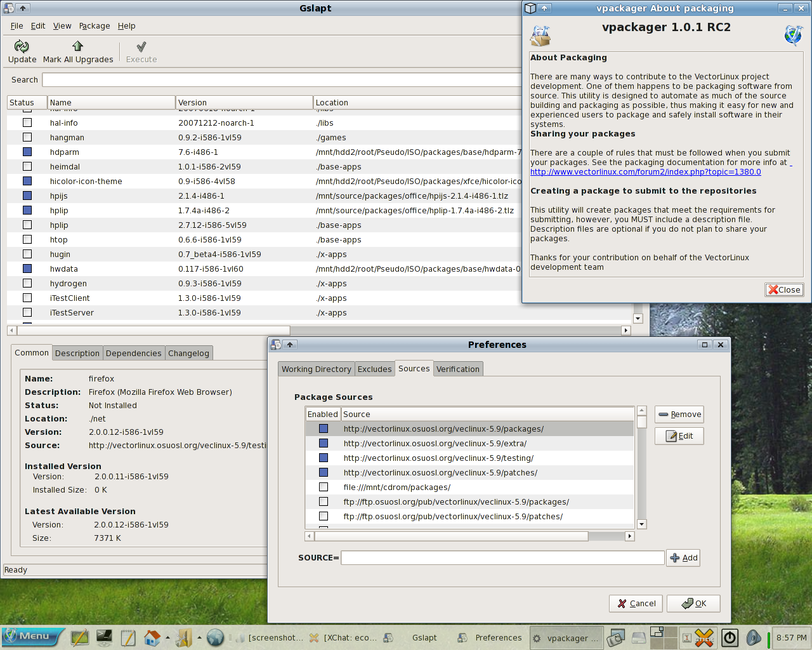Launch the terminal icon in taskbar
This screenshot has height=650, width=812.
coord(104,637)
